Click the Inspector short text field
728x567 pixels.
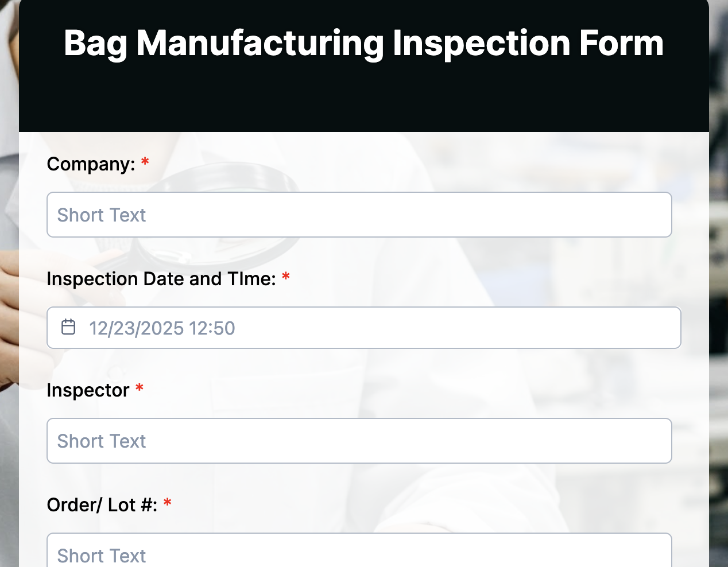point(359,440)
